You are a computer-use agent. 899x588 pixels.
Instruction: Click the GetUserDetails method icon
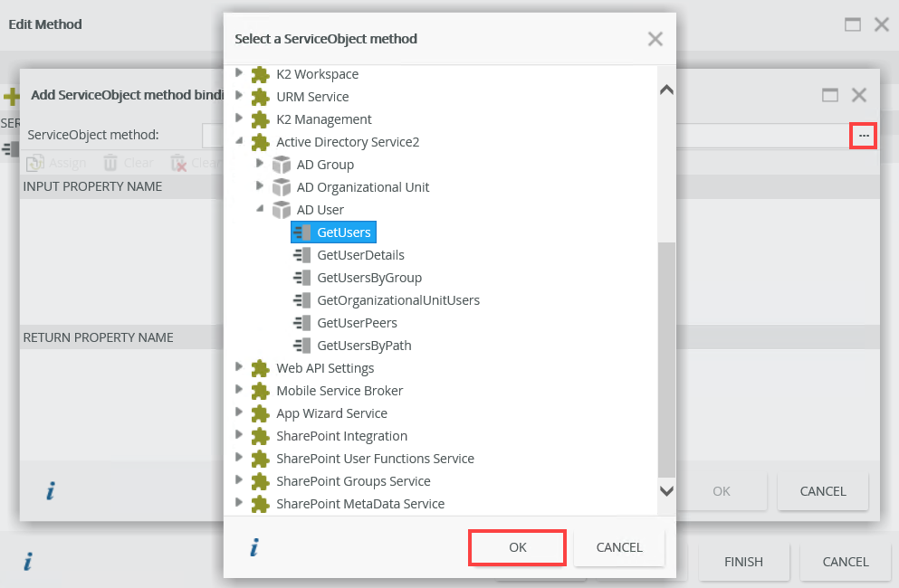(302, 255)
